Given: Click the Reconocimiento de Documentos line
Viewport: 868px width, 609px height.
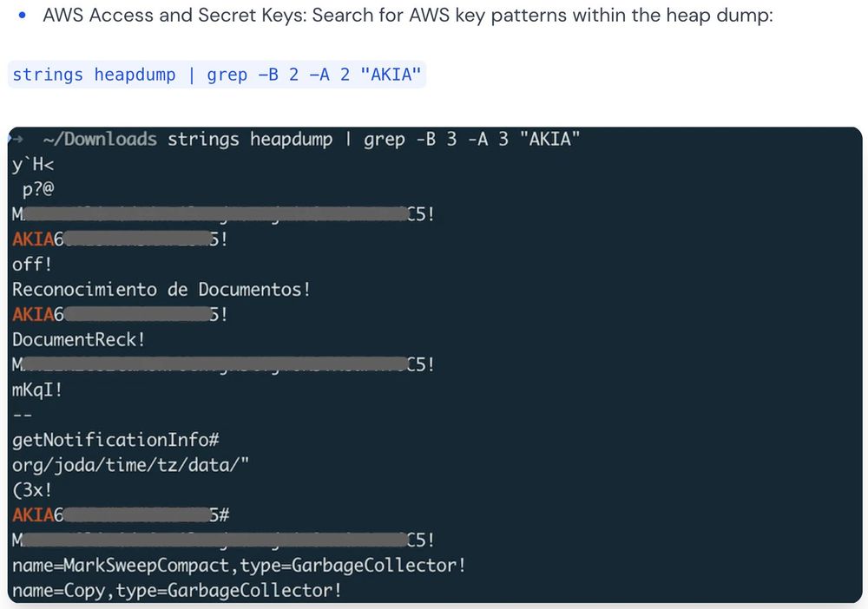Looking at the screenshot, I should click(161, 289).
